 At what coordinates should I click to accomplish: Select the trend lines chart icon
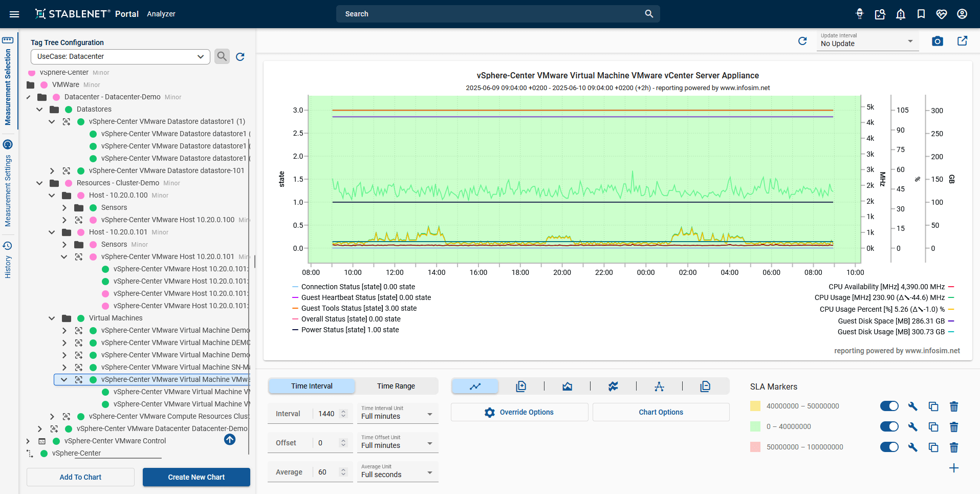click(613, 386)
